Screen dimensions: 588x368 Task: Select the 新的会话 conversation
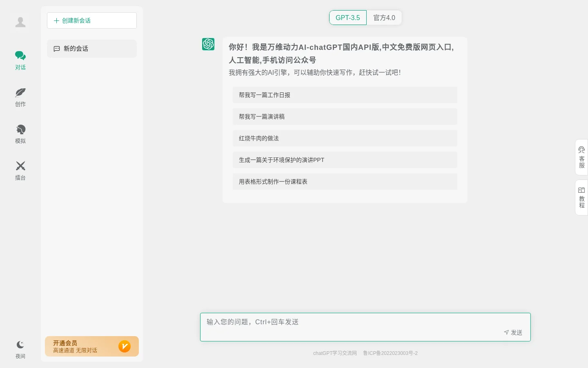[x=92, y=49]
